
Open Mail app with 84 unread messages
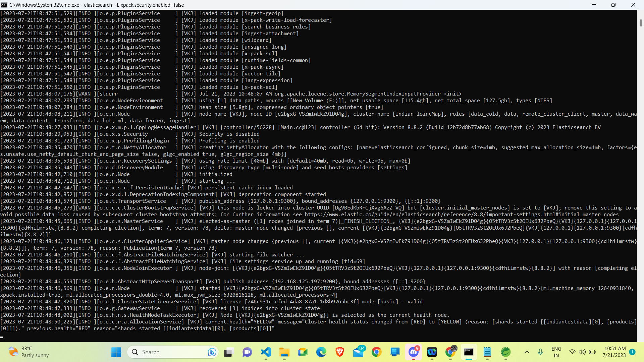point(358,352)
